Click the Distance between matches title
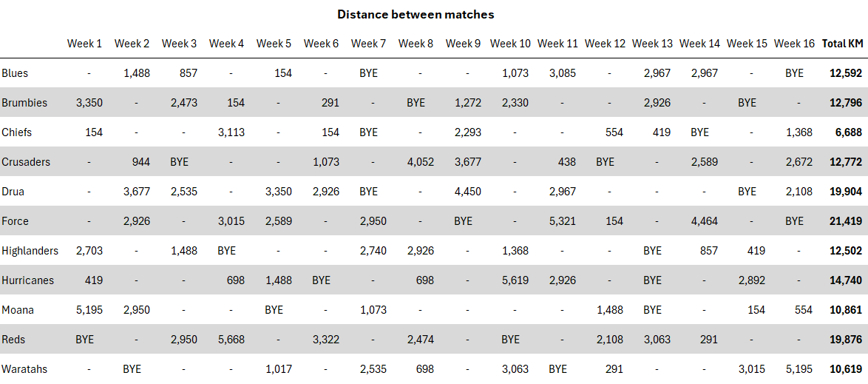868x384 pixels. click(416, 14)
